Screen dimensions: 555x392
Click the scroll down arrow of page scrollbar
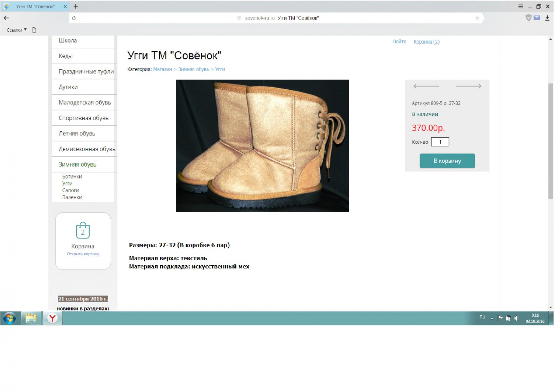[x=551, y=307]
